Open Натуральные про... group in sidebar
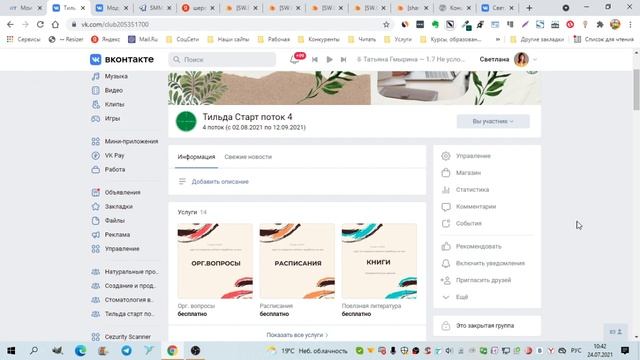Screen dimensions: 640x360 pyautogui.click(x=124, y=272)
